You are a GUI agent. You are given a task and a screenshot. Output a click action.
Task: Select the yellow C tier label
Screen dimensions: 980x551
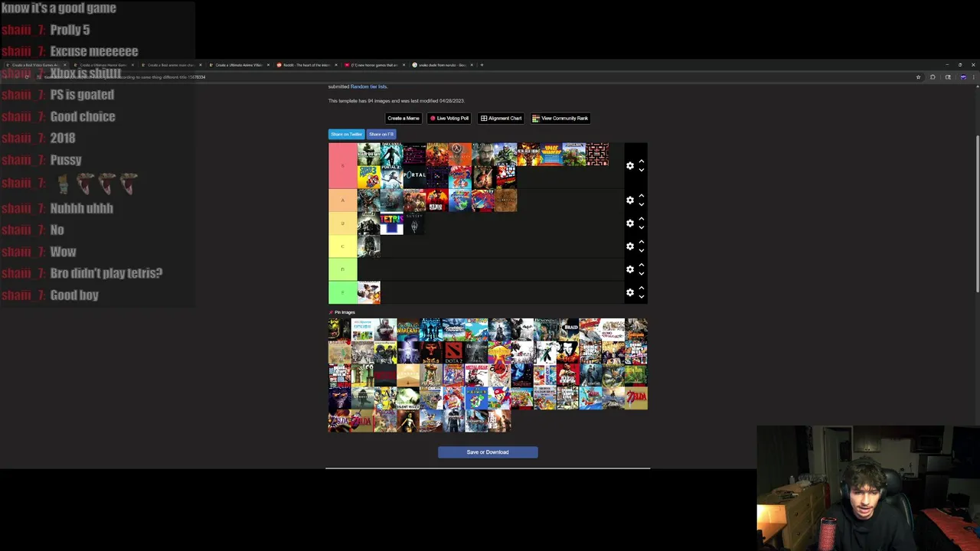(343, 246)
